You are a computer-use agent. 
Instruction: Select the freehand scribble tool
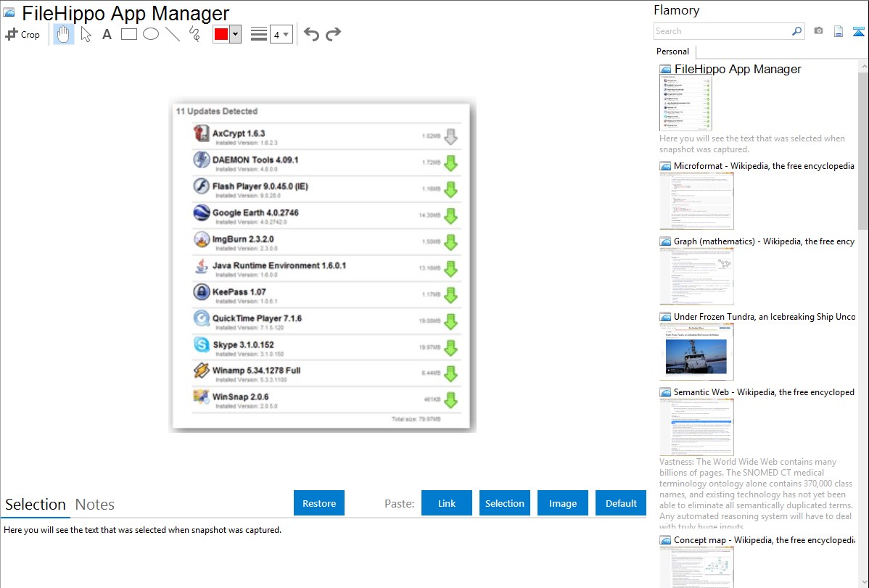point(194,34)
